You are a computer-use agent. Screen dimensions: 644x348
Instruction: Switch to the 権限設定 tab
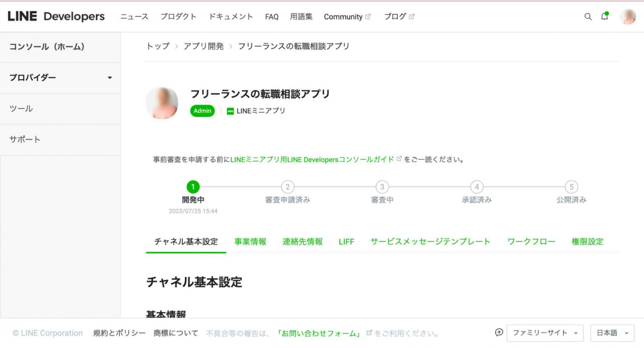tap(587, 242)
